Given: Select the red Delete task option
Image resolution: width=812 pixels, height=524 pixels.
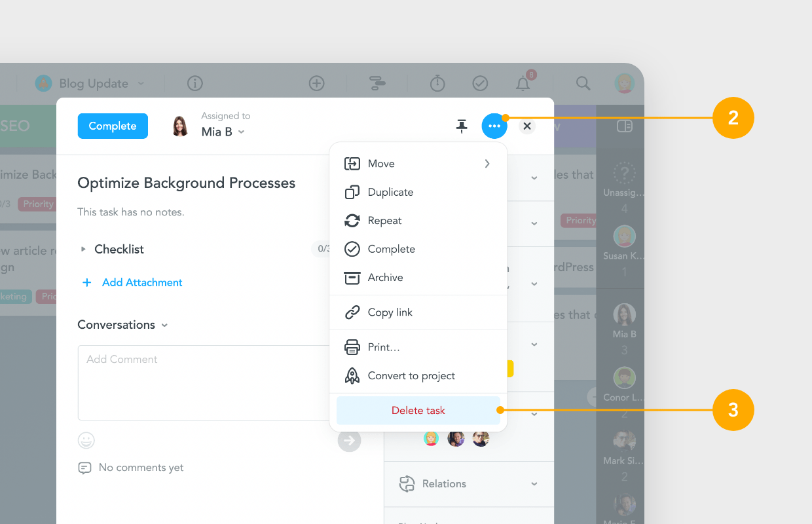Looking at the screenshot, I should click(418, 410).
